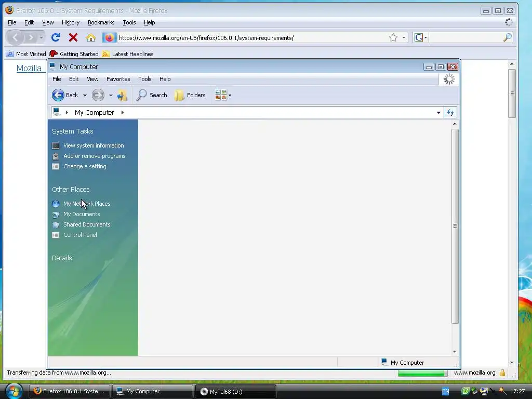Viewport: 532px width, 399px height.
Task: Click the Back arrow in My Computer
Action: [x=58, y=96]
